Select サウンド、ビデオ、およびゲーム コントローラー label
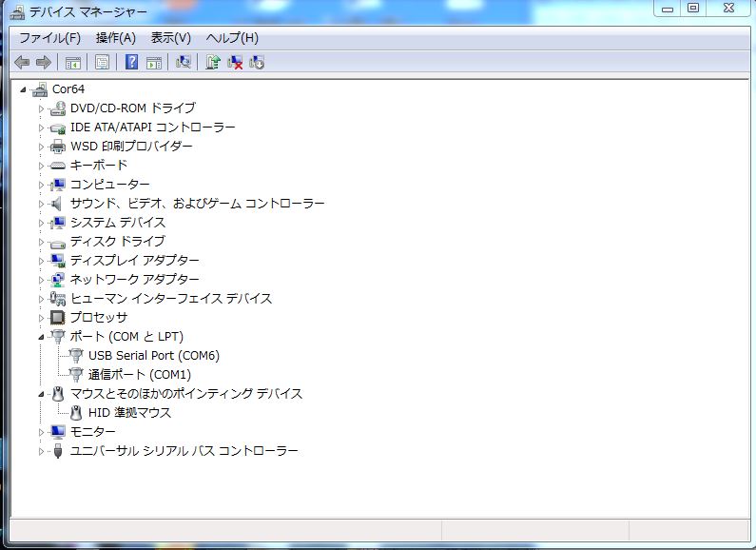The image size is (756, 550). (197, 204)
